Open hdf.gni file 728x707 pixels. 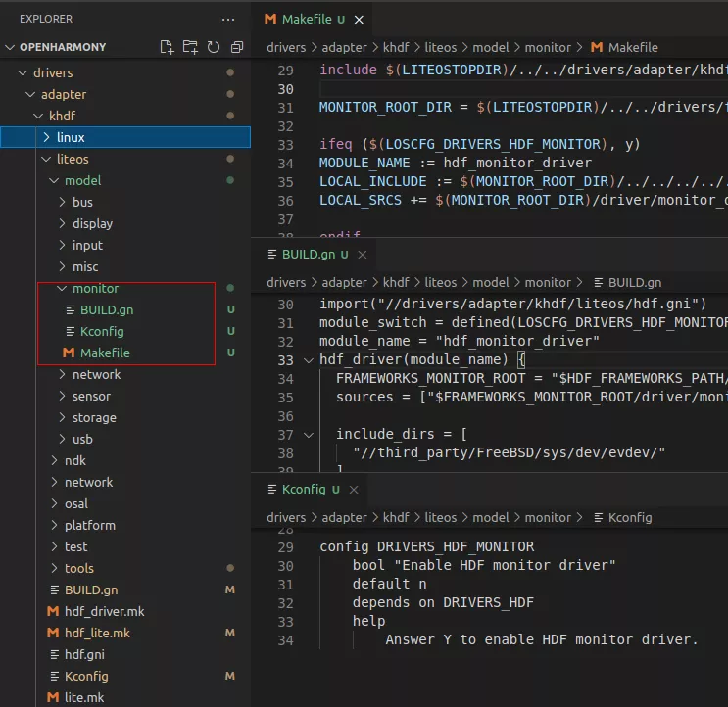[x=125, y=654]
